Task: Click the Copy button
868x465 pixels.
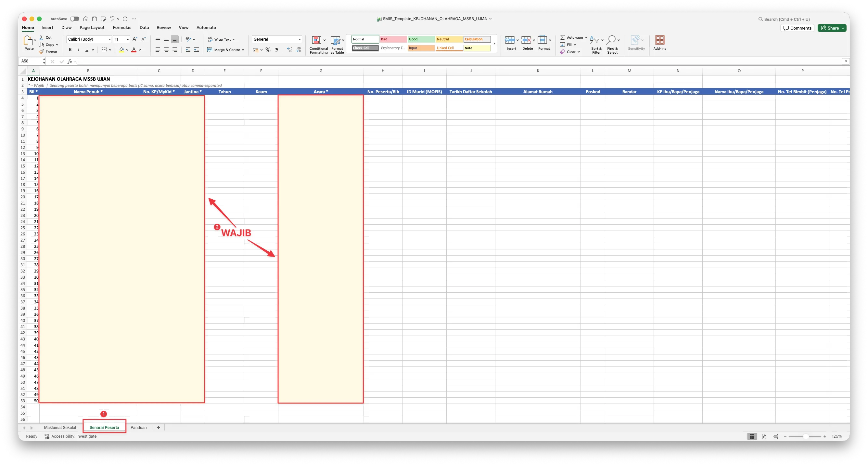Action: (x=46, y=45)
